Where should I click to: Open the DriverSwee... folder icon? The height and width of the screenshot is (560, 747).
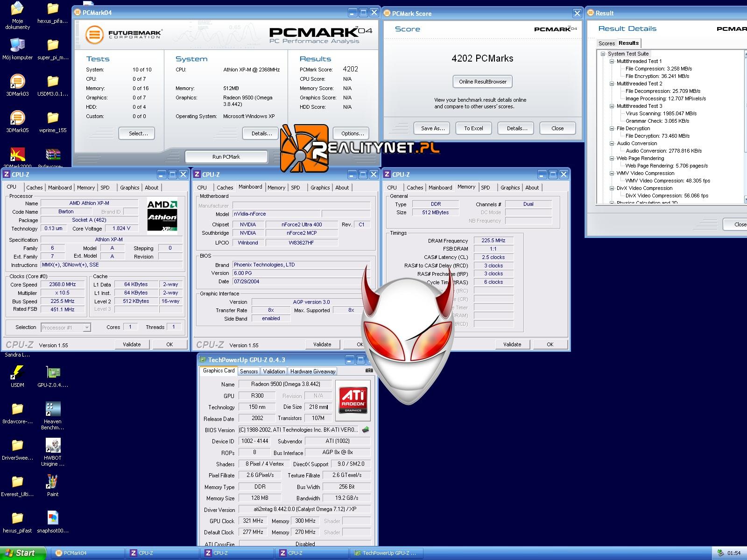tap(17, 449)
